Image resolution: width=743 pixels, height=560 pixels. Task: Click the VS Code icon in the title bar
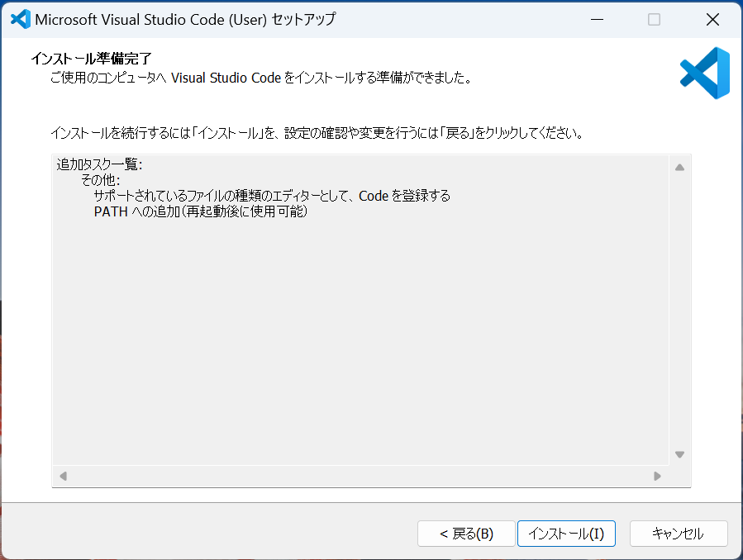(18, 18)
